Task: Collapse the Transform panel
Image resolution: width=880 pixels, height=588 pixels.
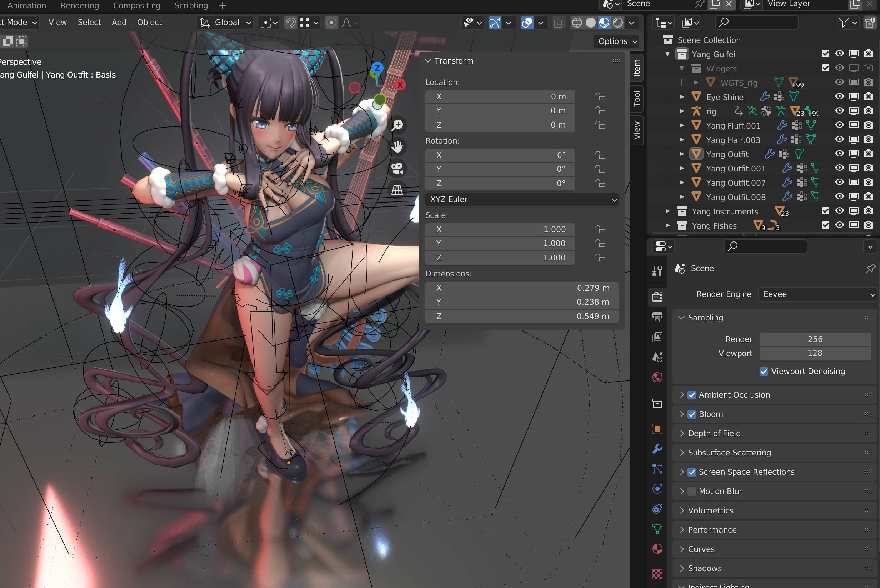Action: point(427,61)
